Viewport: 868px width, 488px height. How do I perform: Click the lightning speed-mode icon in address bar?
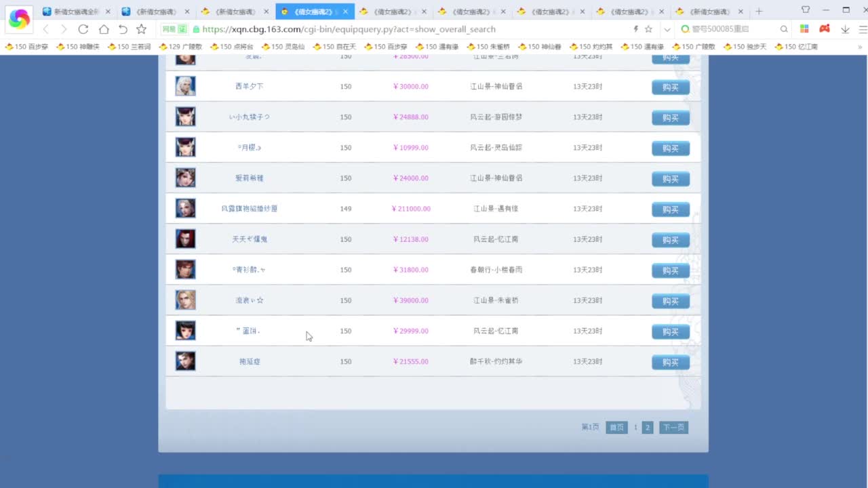click(635, 29)
